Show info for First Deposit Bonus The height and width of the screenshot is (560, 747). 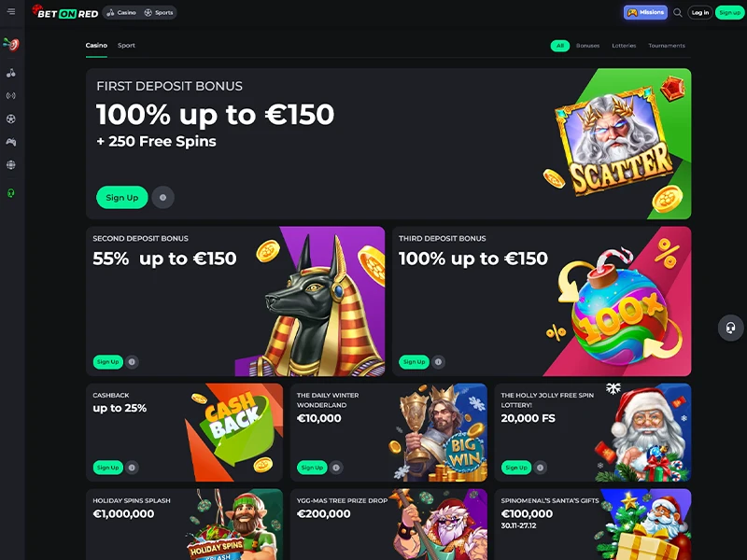pyautogui.click(x=162, y=197)
